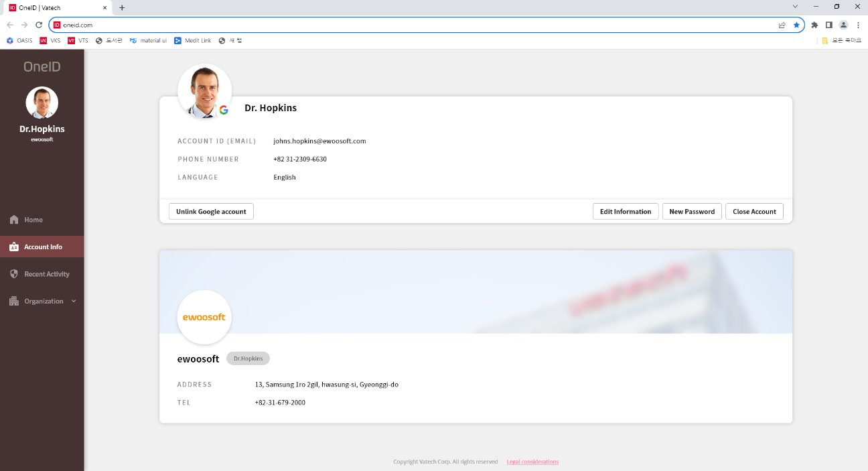Click the OneID sidebar logo
The height and width of the screenshot is (471, 868).
tap(42, 66)
